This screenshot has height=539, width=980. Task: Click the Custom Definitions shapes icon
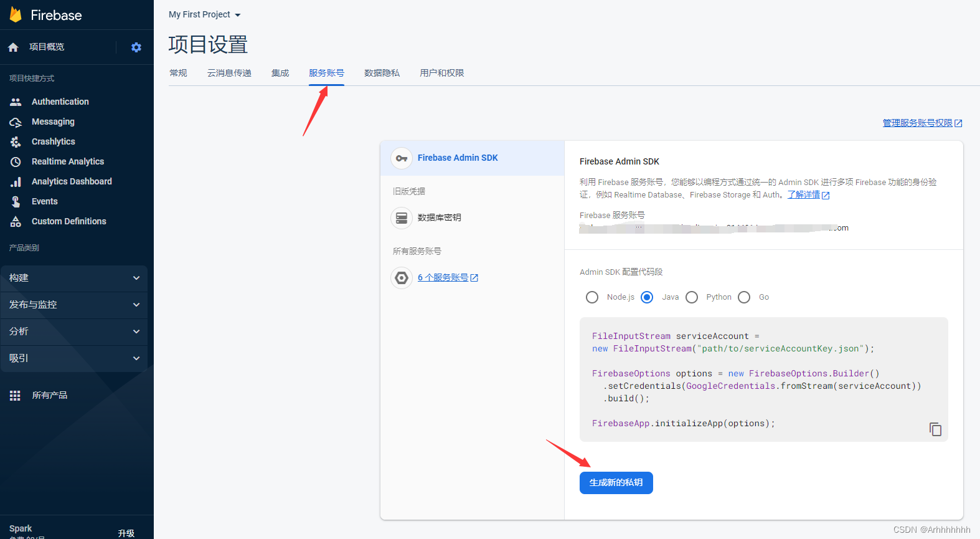[16, 222]
